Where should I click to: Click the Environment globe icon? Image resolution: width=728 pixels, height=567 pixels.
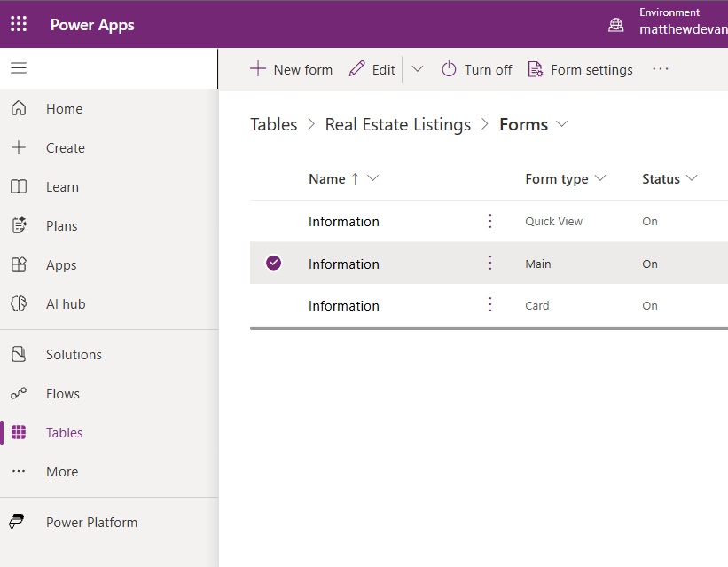click(615, 25)
